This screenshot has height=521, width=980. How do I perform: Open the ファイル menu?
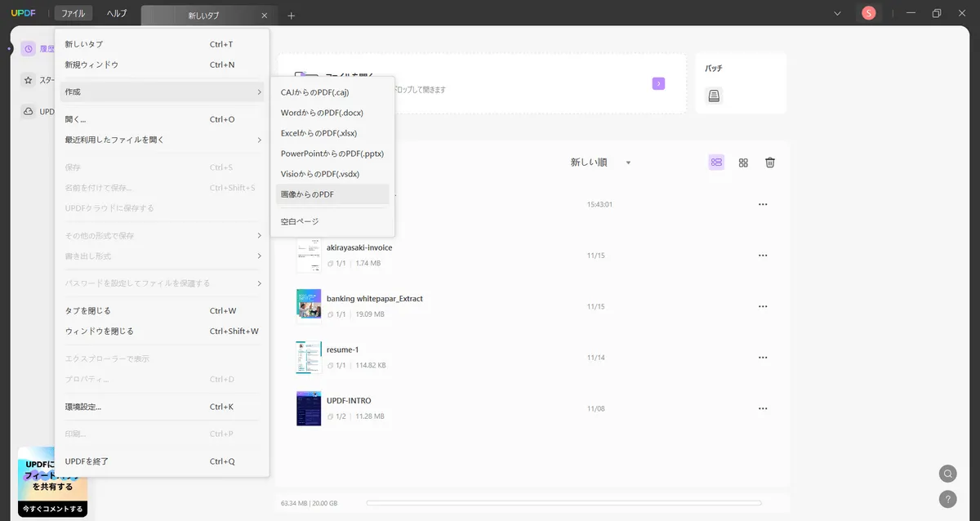pos(73,13)
